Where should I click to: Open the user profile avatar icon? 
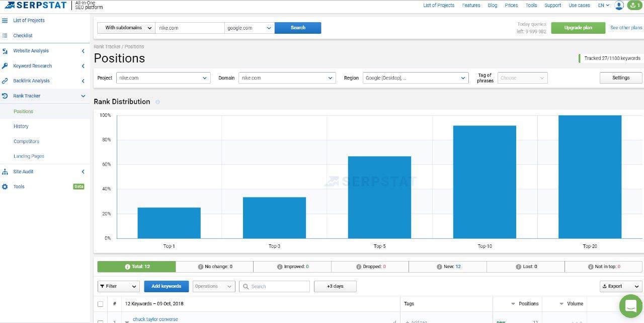(x=619, y=5)
